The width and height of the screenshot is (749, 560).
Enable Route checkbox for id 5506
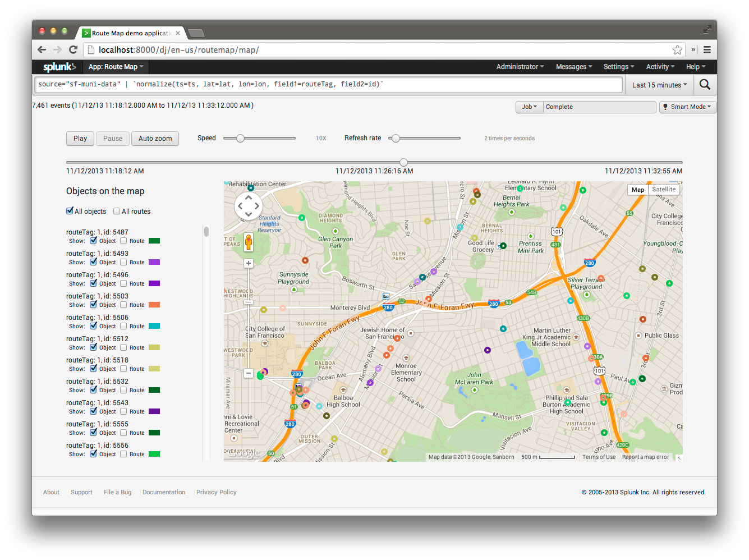(x=123, y=326)
